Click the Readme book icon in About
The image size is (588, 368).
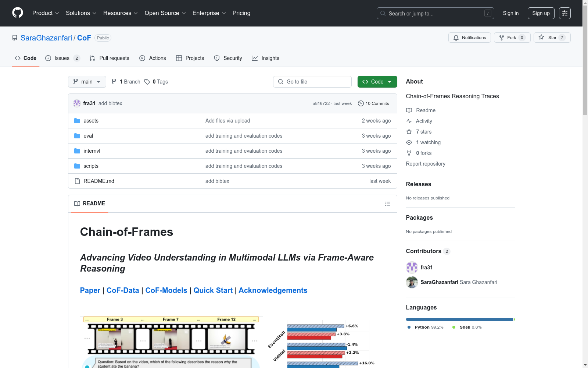pos(409,110)
